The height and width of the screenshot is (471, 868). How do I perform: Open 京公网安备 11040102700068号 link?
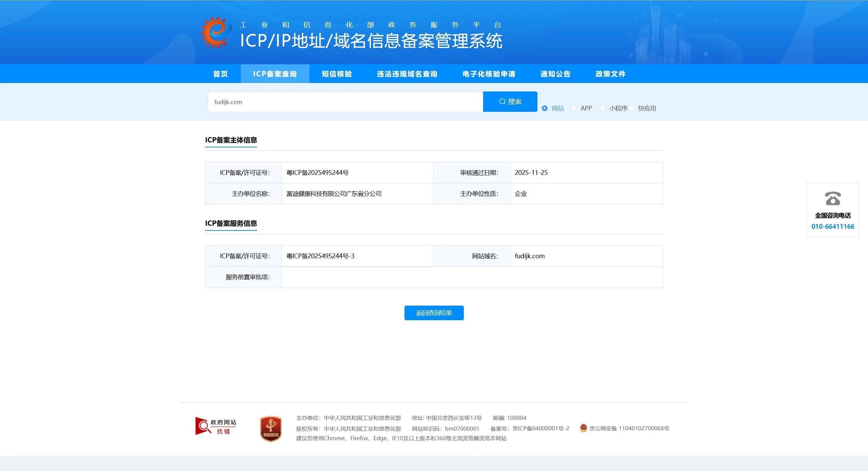pos(629,428)
